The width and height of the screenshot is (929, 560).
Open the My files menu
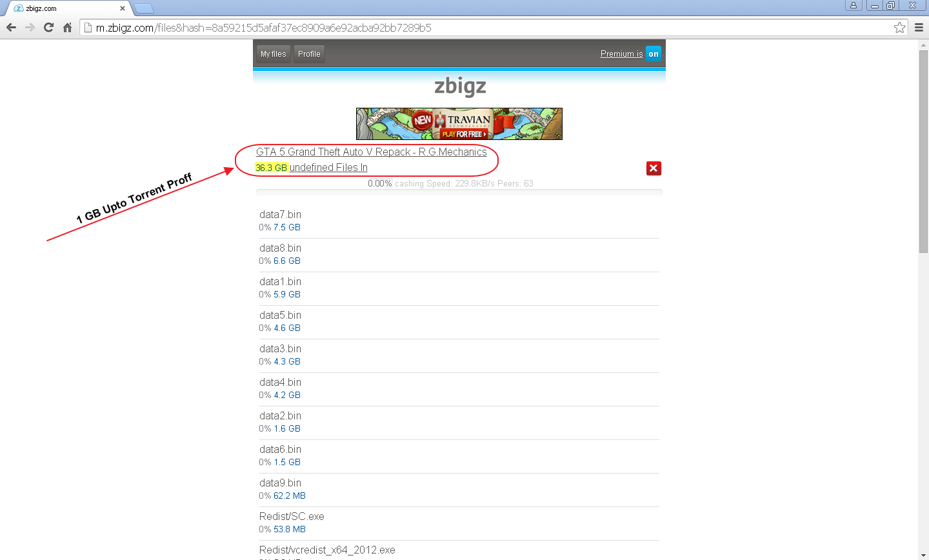(x=274, y=54)
